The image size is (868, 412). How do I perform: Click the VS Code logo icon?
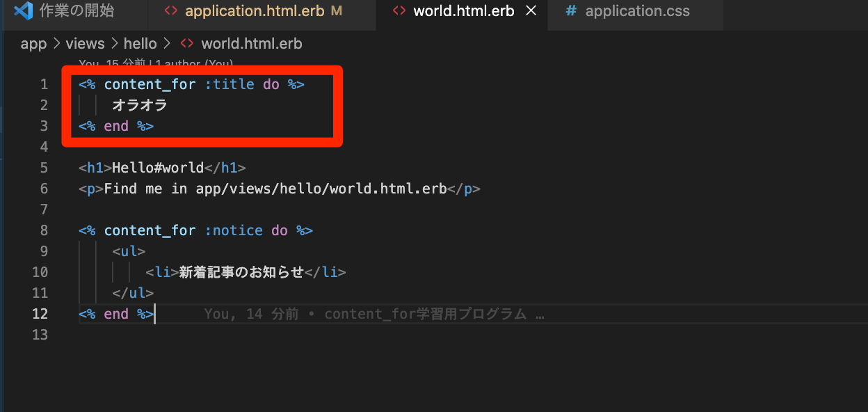pos(24,10)
